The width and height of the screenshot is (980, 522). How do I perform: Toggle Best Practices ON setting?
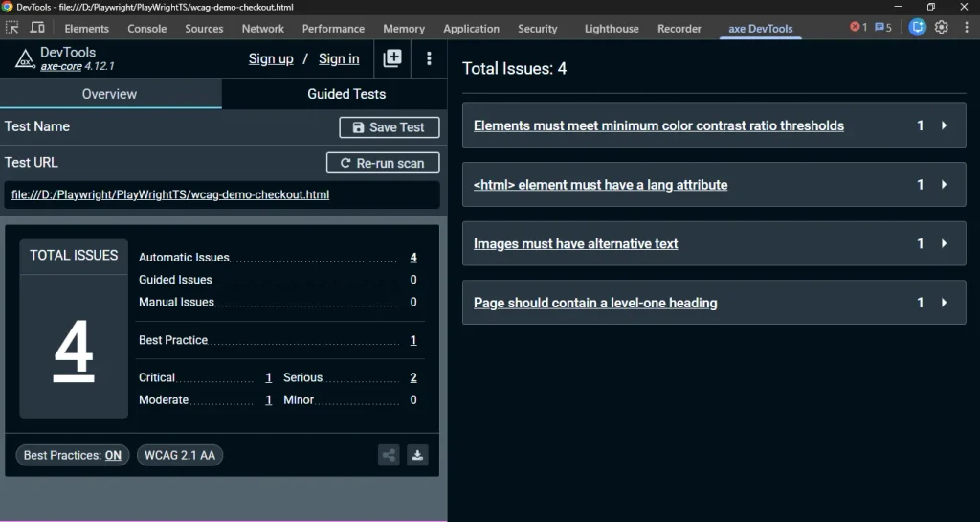(x=73, y=455)
